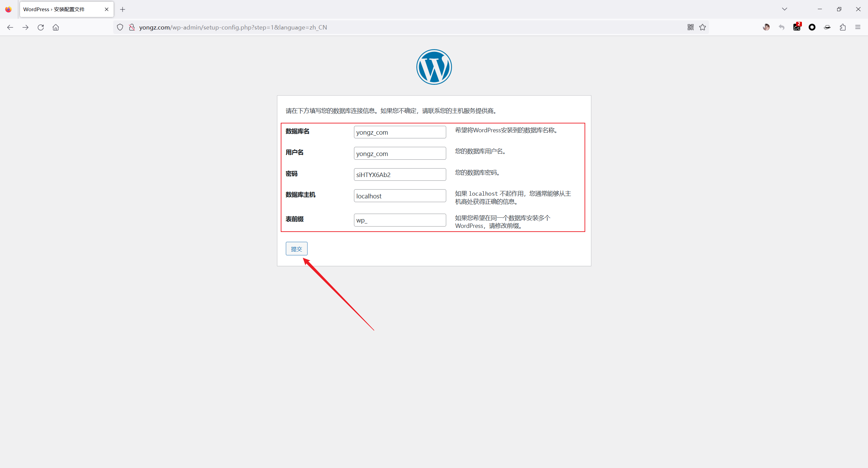Open the QR code icon in address bar
Screen dimensions: 868x468
691,27
